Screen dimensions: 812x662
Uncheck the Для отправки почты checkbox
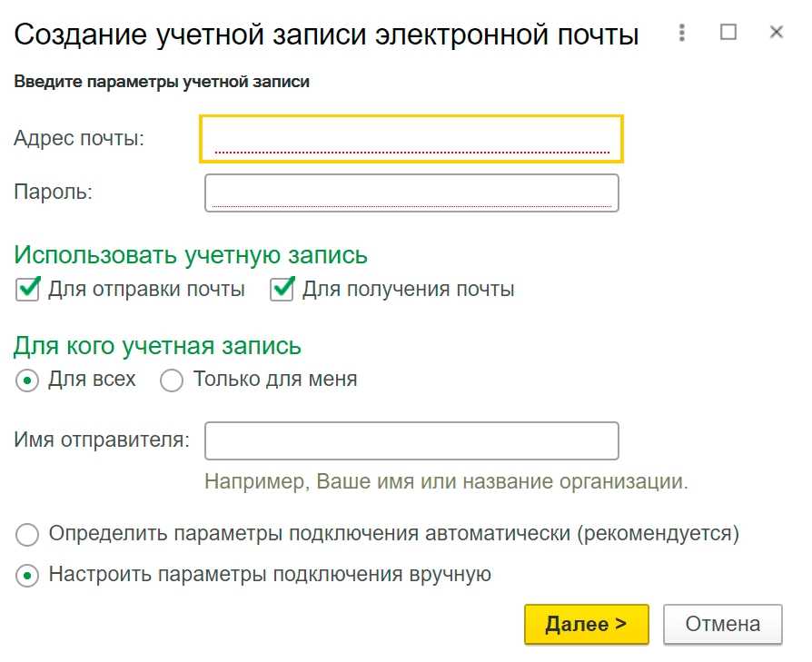(27, 290)
